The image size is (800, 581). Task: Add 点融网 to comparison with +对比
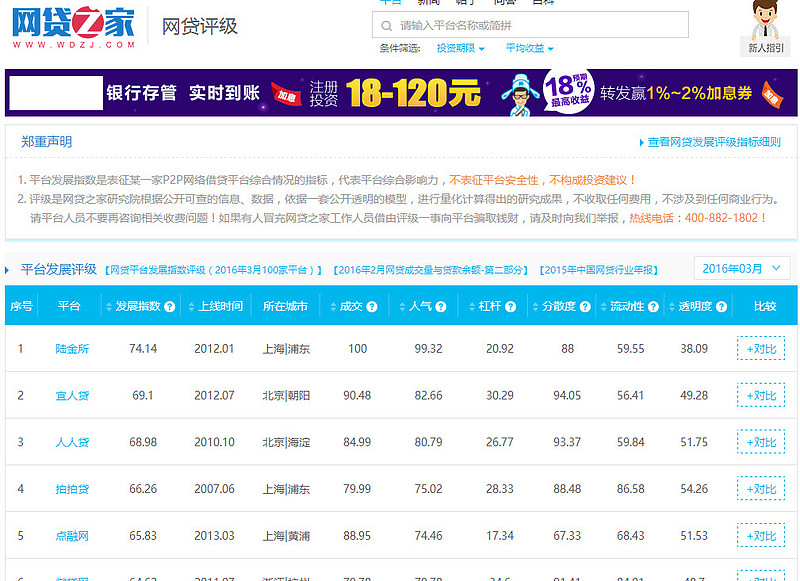pyautogui.click(x=761, y=536)
